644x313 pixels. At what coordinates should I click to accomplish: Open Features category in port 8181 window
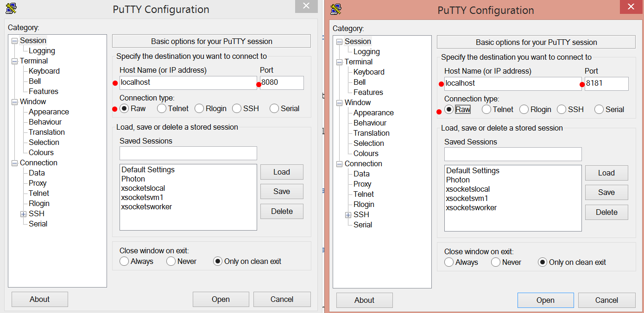point(368,92)
